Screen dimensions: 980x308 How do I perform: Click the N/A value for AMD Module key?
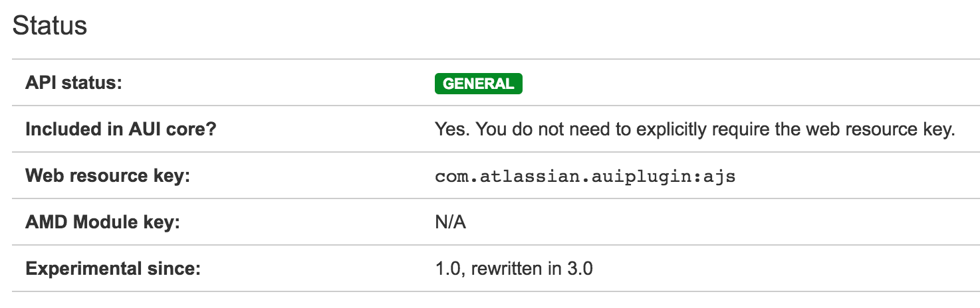coord(450,222)
